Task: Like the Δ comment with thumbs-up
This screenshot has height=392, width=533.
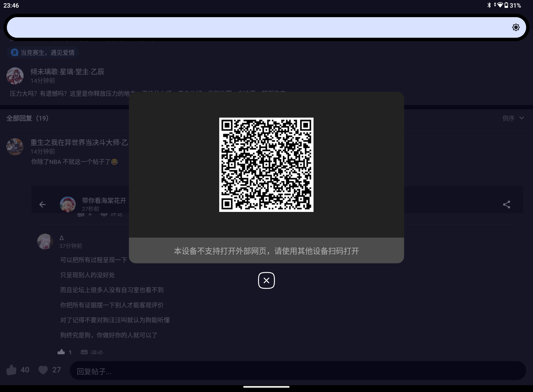Action: 61,352
